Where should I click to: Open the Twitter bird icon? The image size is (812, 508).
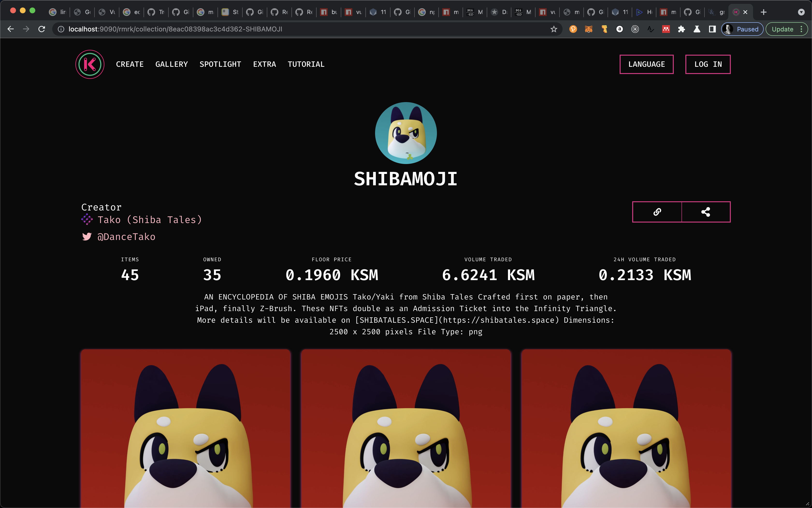[87, 237]
